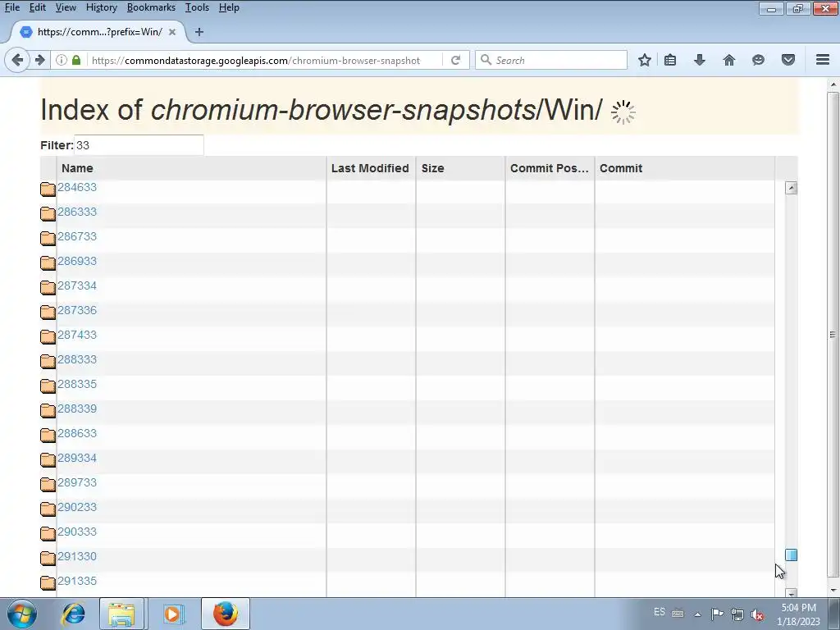840x630 pixels.
Task: Click the folder icon beside 289733
Action: [x=48, y=484]
